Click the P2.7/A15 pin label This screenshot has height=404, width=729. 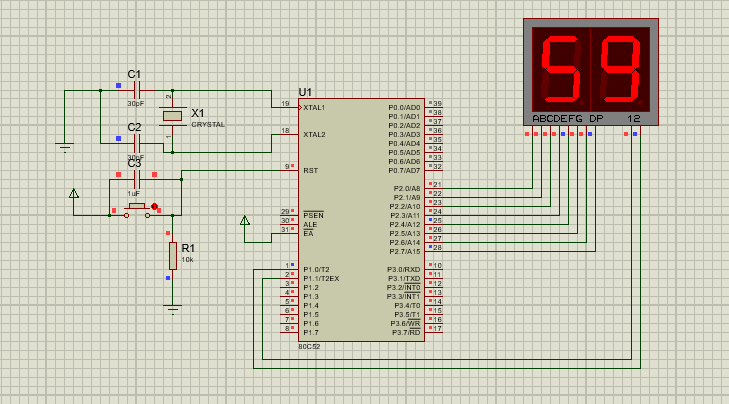(405, 252)
